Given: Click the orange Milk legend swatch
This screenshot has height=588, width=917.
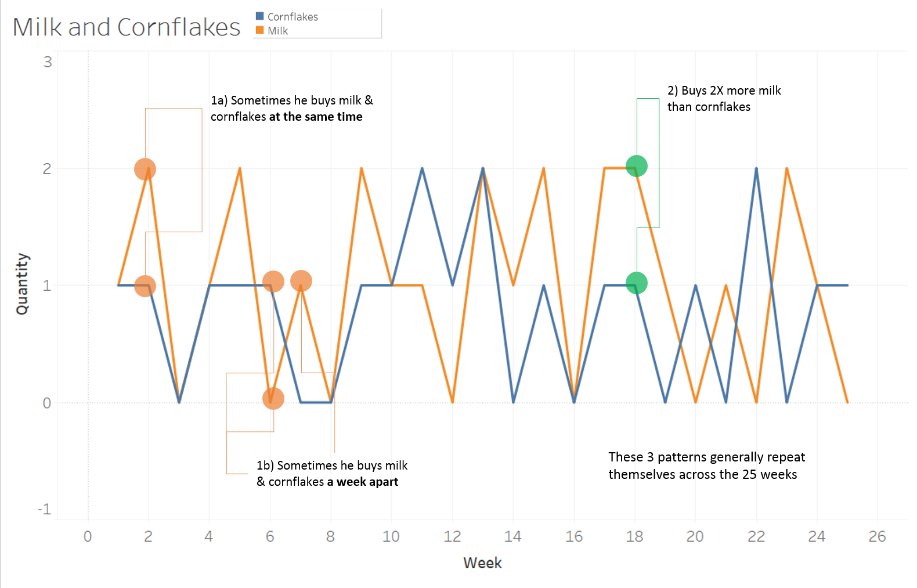Looking at the screenshot, I should point(260,30).
